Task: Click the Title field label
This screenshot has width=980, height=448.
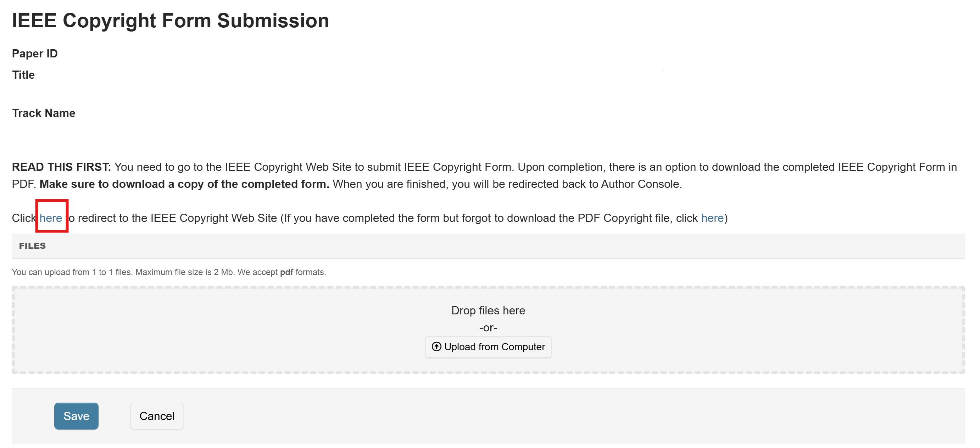Action: click(x=23, y=75)
